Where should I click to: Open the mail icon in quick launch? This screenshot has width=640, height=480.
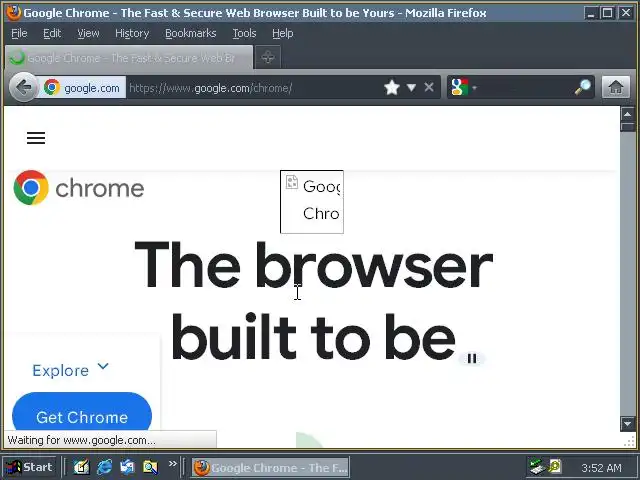point(127,467)
